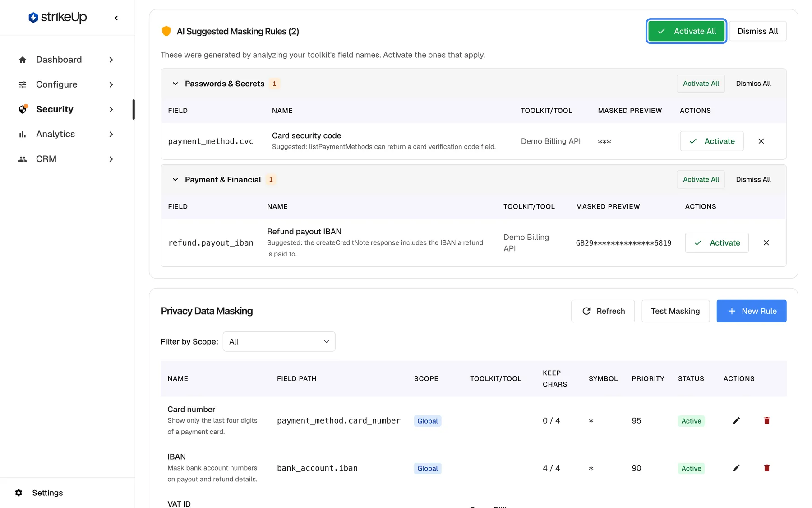Click the AI Suggested Masking Rules shield icon
812x508 pixels.
(x=166, y=31)
